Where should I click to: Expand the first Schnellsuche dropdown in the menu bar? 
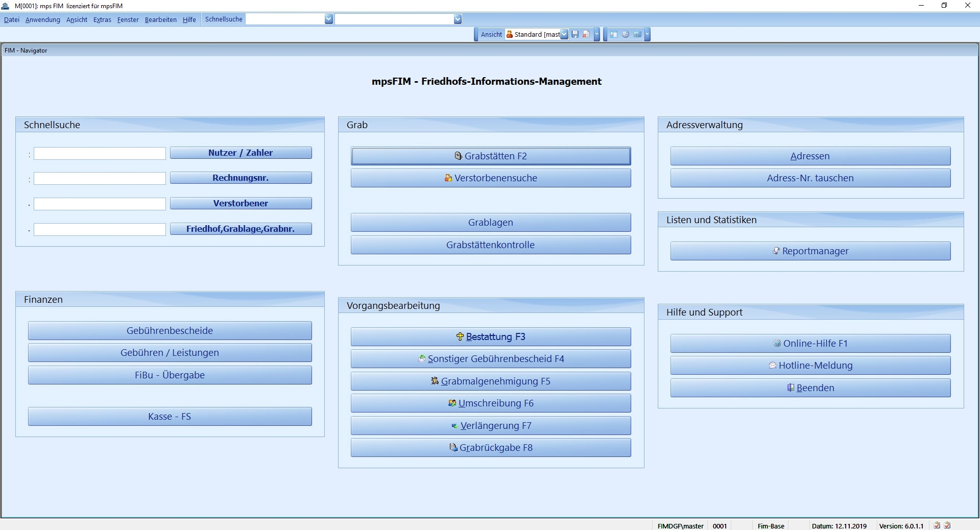tap(329, 19)
